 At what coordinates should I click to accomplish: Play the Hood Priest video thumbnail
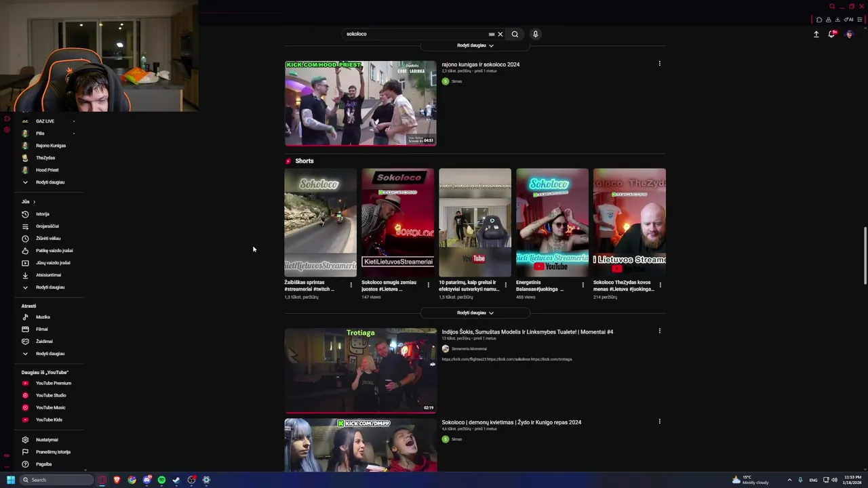click(361, 103)
